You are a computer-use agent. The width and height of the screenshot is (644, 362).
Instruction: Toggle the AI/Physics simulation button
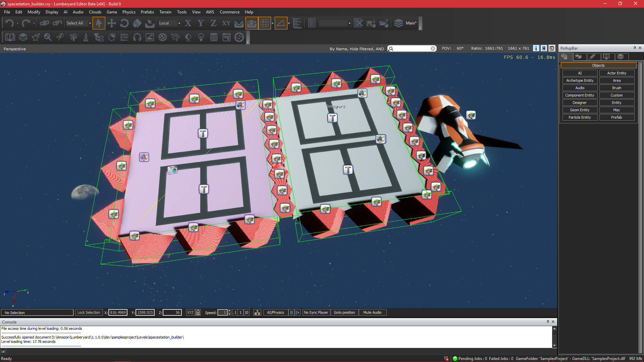(x=275, y=312)
